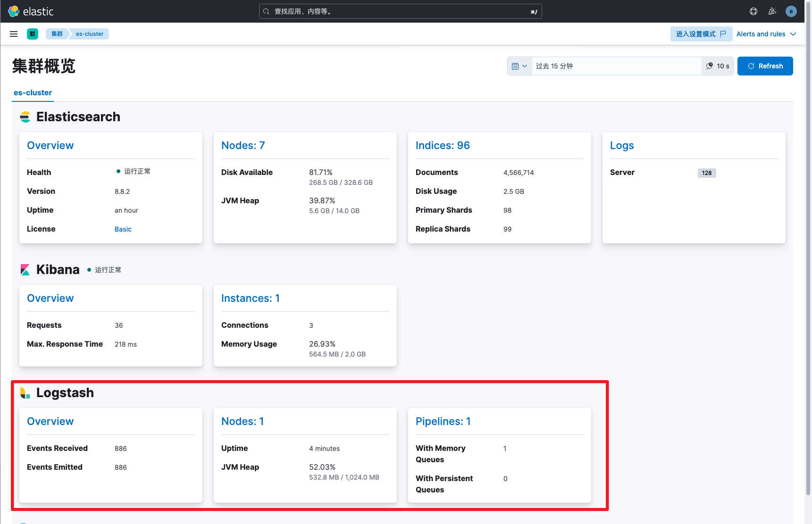812x524 pixels.
Task: Click the Refresh button
Action: (x=765, y=66)
